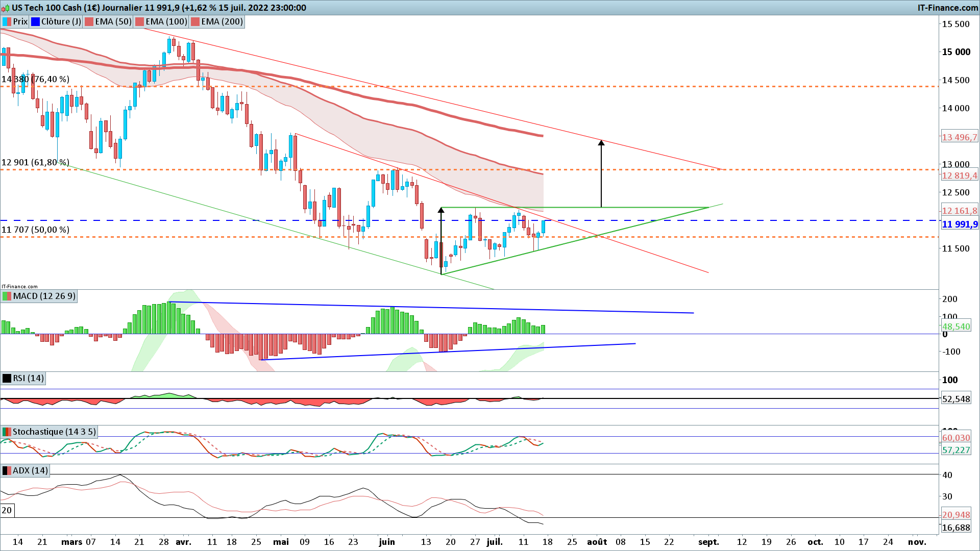Click the 13 496,7 EMA price tag
Screen dimensions: 980x551
point(960,137)
